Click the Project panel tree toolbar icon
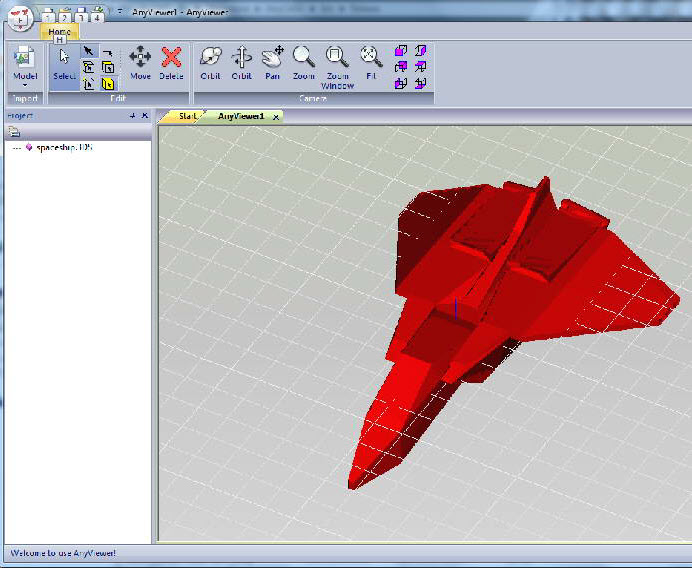Image resolution: width=692 pixels, height=570 pixels. [x=14, y=132]
